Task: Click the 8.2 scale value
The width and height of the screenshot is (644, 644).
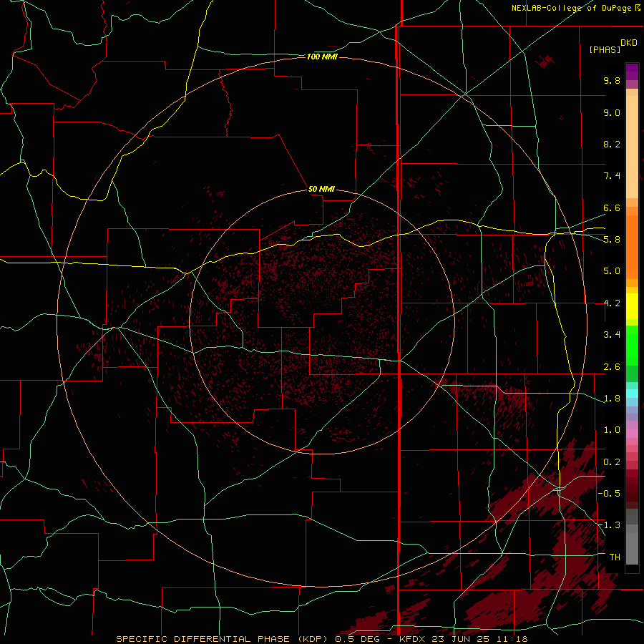Action: point(612,144)
